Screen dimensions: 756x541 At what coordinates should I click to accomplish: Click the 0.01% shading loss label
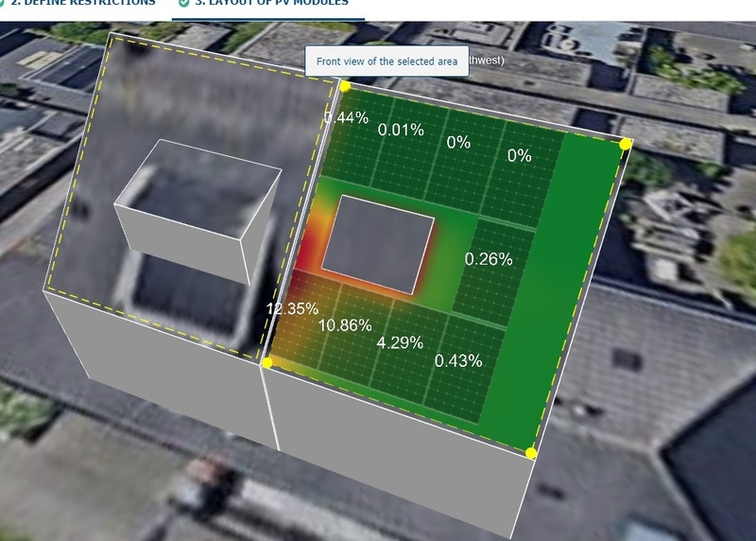(401, 130)
